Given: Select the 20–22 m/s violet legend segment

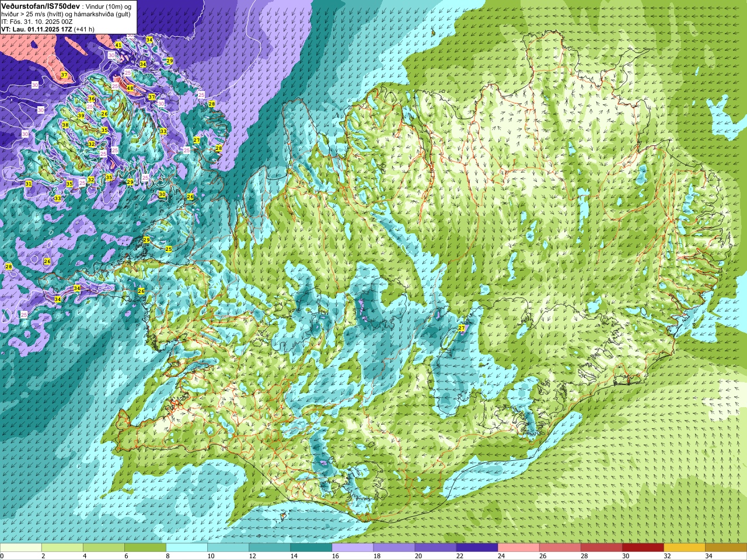Looking at the screenshot, I should (435, 548).
